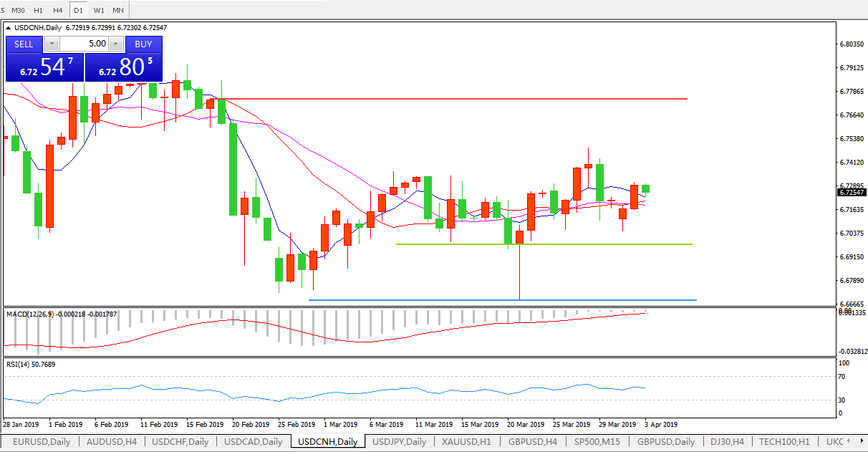The image size is (868, 452).
Task: Click the SELL button at 6.72547
Action: [44, 67]
